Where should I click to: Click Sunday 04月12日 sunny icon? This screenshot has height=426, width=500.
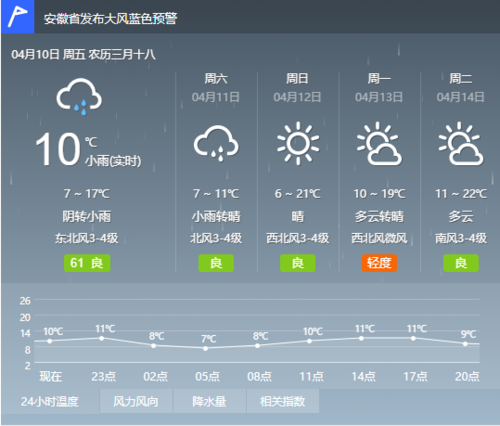pyautogui.click(x=298, y=143)
